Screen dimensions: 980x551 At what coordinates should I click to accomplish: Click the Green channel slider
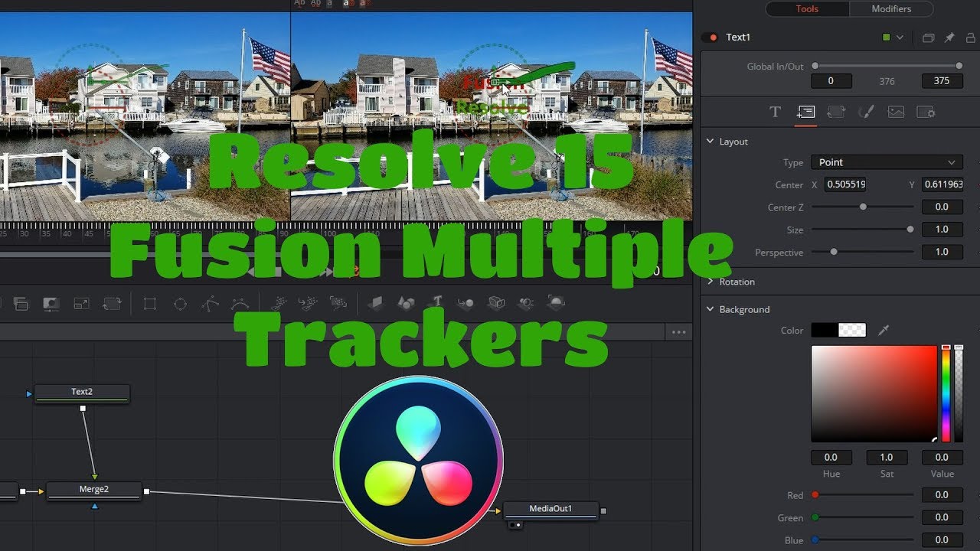863,518
